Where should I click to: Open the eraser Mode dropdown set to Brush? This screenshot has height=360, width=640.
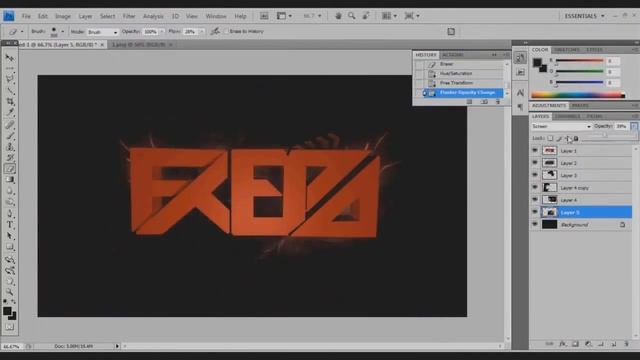coord(102,32)
